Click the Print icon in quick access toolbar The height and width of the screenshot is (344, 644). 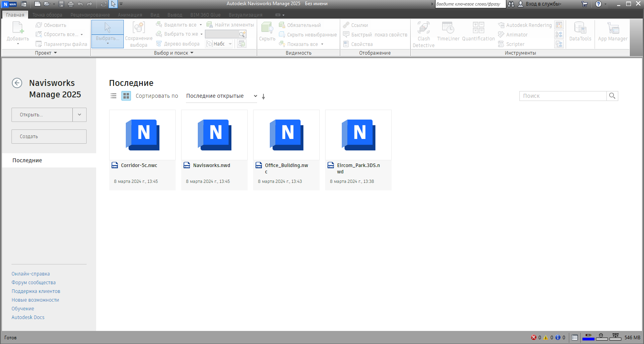70,4
